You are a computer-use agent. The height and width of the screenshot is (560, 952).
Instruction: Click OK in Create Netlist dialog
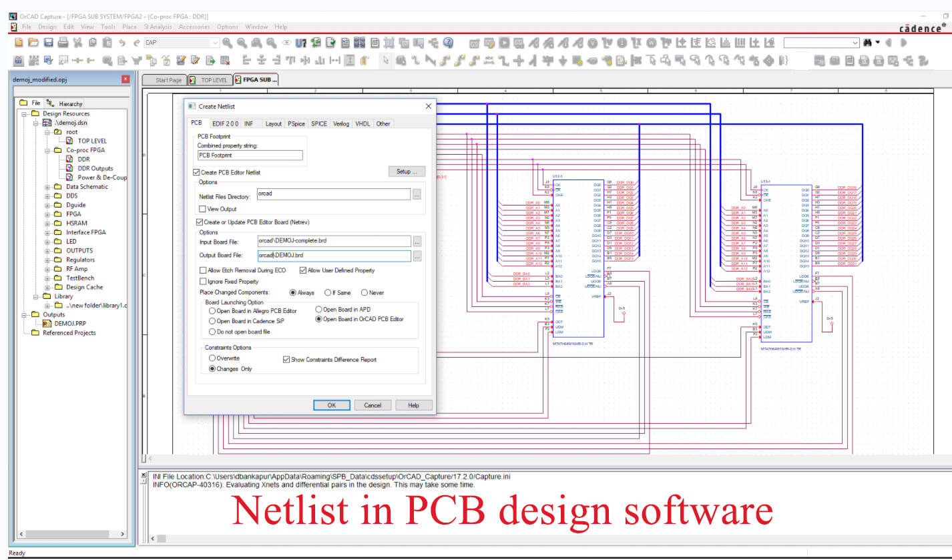click(x=332, y=405)
